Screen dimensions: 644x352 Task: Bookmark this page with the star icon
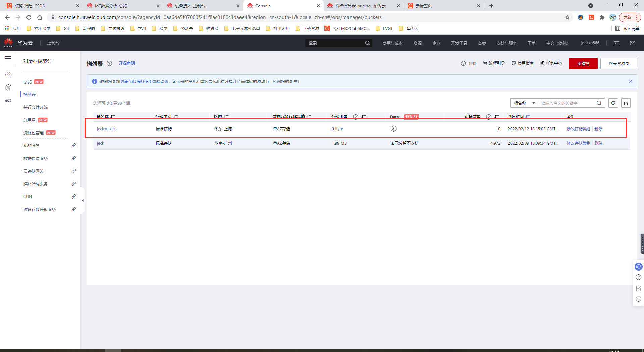tap(567, 17)
